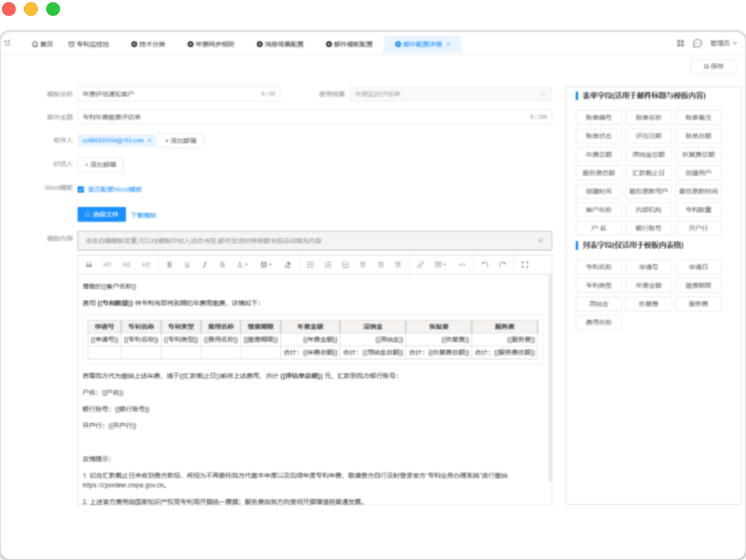Uncheck the 是否配置Word模板 checkbox
The width and height of the screenshot is (746, 560).
coord(81,190)
